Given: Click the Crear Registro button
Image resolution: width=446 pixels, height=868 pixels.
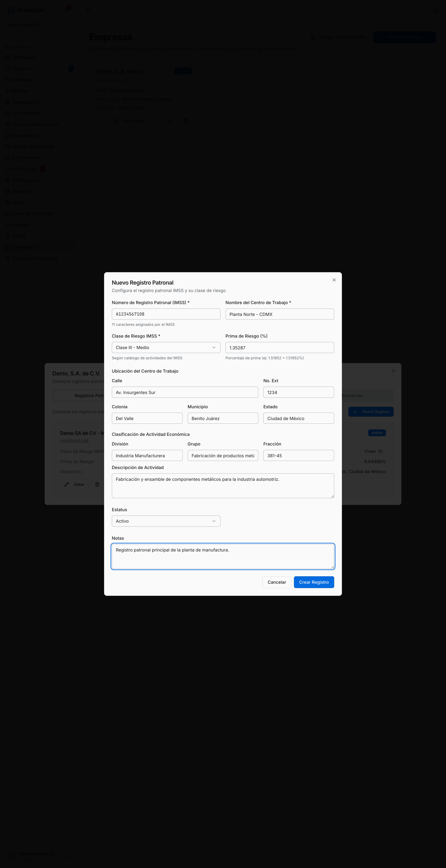Looking at the screenshot, I should coord(314,582).
